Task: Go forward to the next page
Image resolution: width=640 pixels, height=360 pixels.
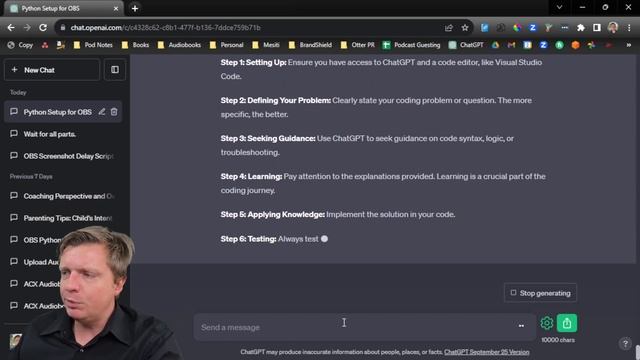Action: tap(27, 28)
